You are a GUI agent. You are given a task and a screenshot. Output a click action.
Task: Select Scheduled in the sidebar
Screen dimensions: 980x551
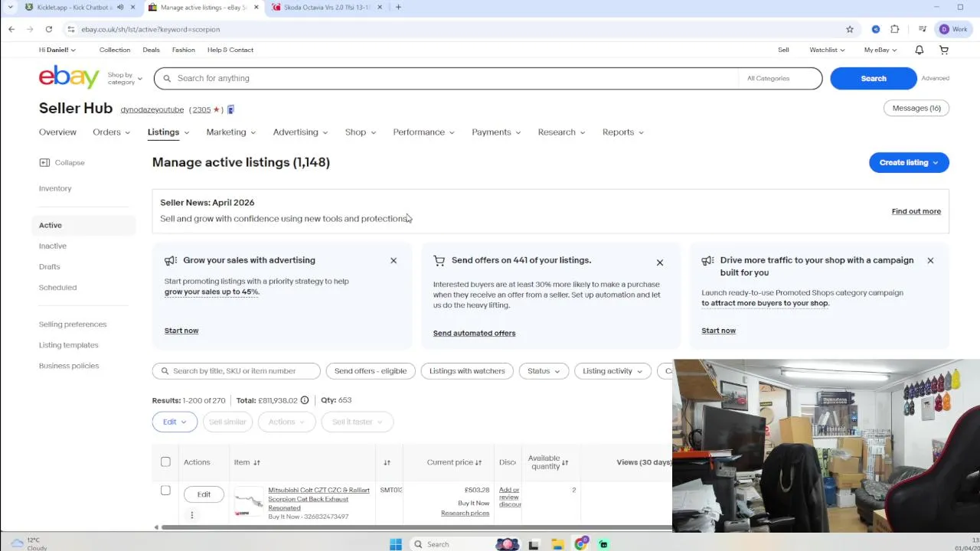coord(57,287)
